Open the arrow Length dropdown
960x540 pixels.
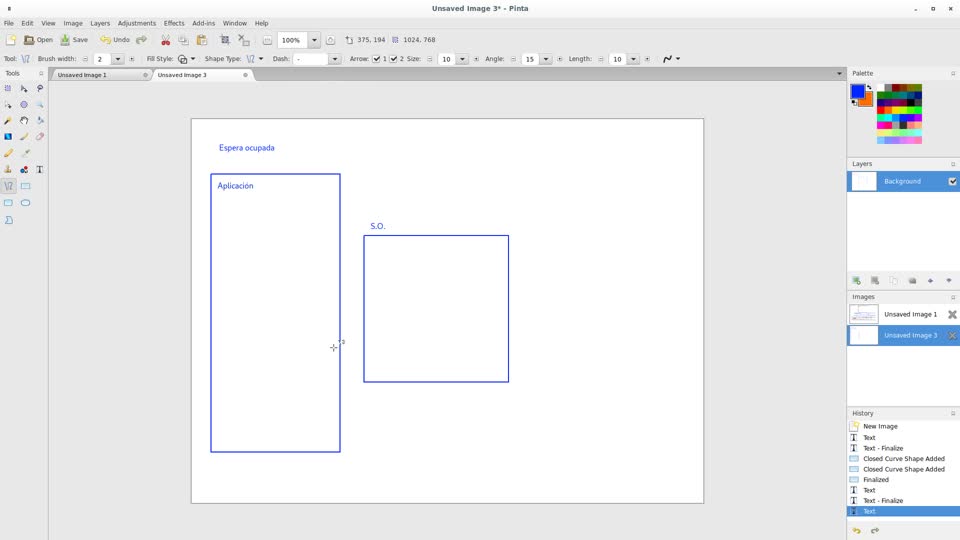click(633, 59)
